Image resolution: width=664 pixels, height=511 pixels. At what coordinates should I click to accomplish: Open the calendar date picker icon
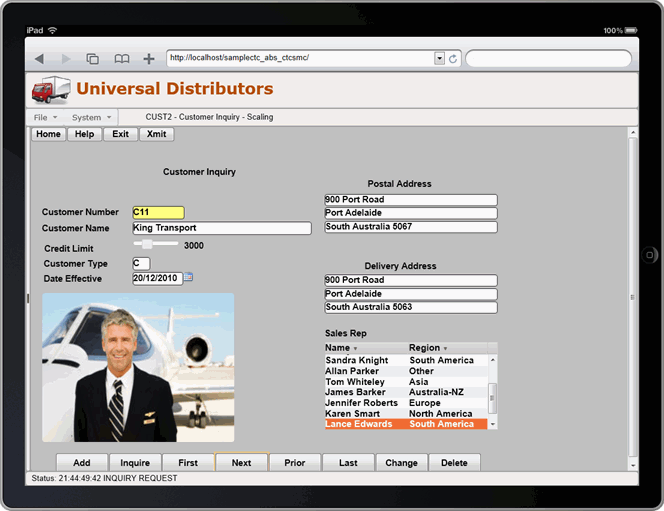[x=188, y=277]
